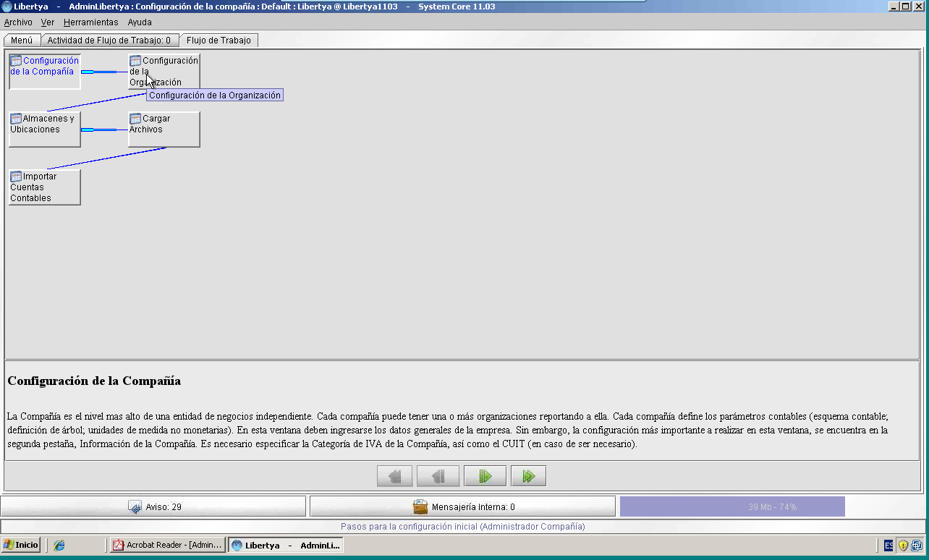Advance to the next workflow step
Screen dimensions: 929x560
click(485, 476)
